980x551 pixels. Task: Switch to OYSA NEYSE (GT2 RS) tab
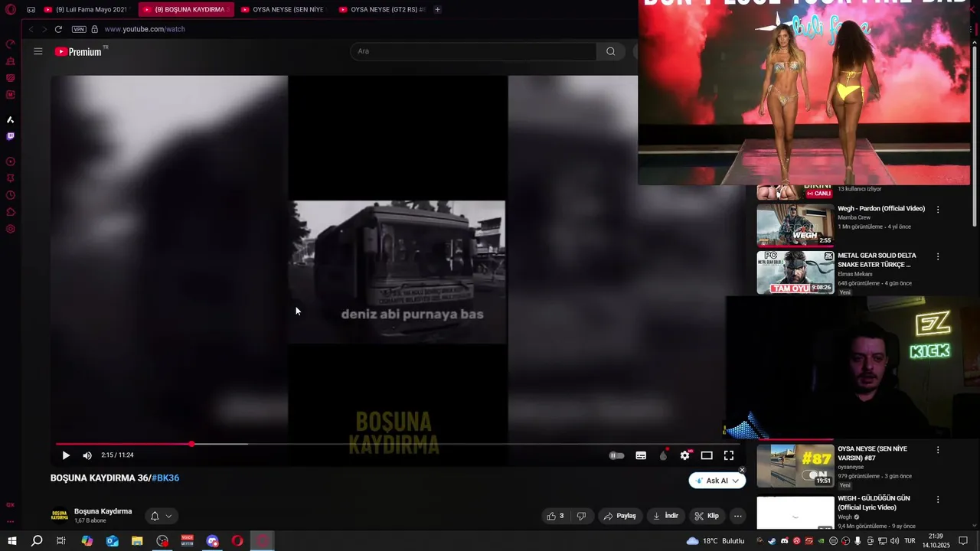381,10
